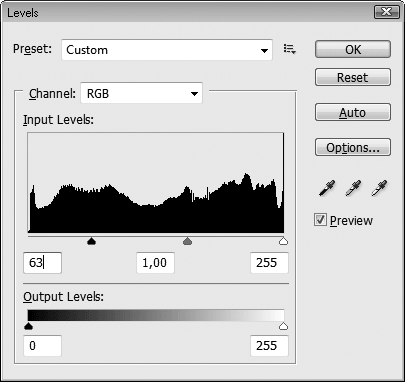Open the Channel dropdown showing RGB

[x=142, y=93]
